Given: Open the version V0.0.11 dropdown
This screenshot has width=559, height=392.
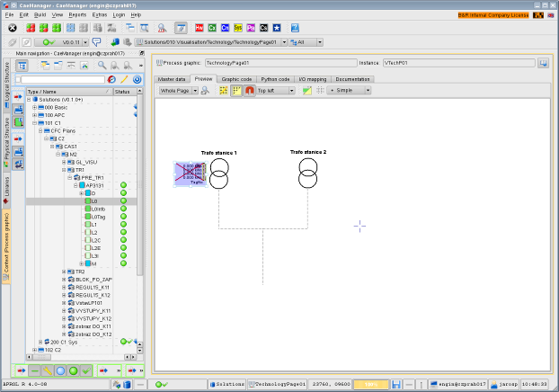Looking at the screenshot, I should tap(85, 42).
